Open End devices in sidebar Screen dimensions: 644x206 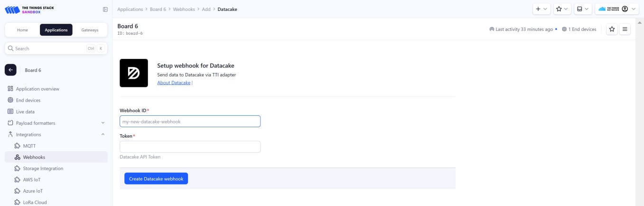[28, 100]
